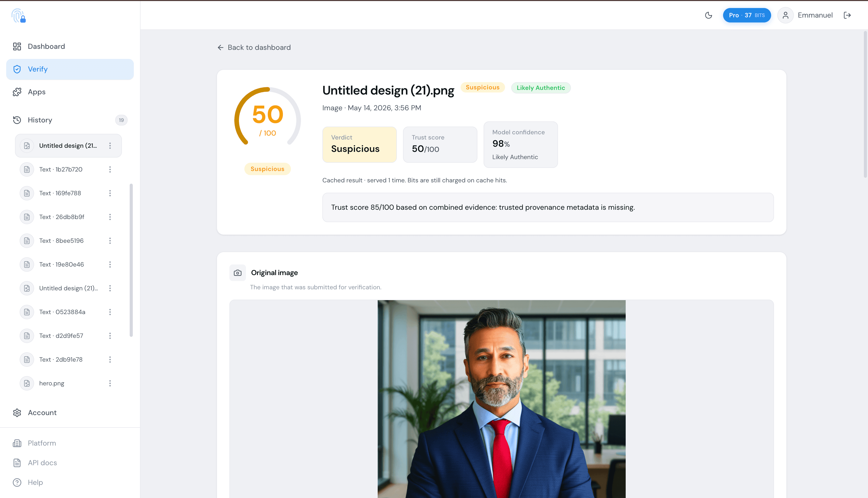Click the document icon for Text · 19e80e46
This screenshot has width=868, height=498.
click(27, 265)
